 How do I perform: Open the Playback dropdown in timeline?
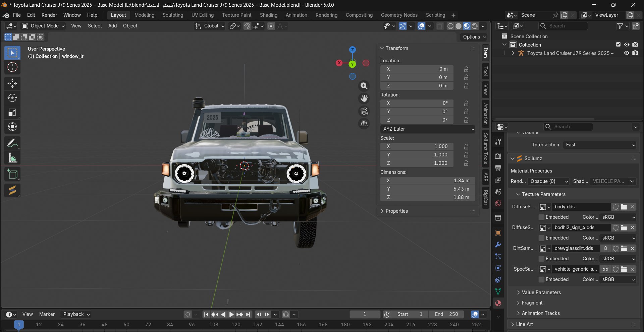[x=76, y=315]
